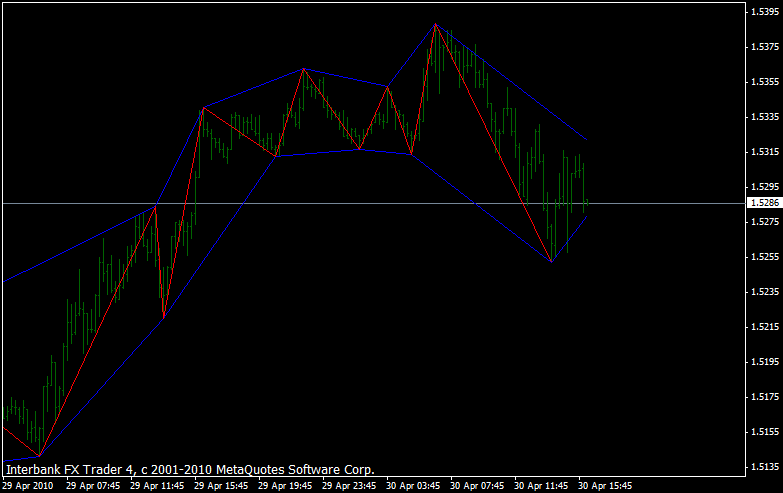Click the Interbank FX Trader 4 copyright text

pyautogui.click(x=190, y=470)
